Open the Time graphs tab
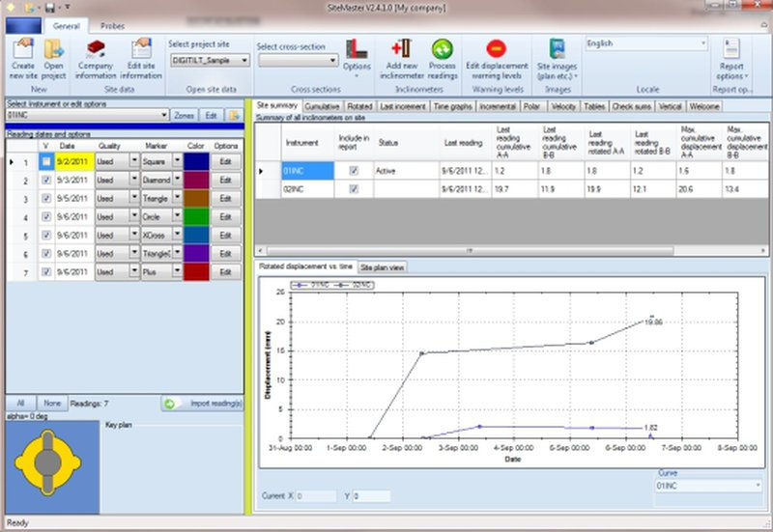Image resolution: width=773 pixels, height=532 pixels. 452,106
